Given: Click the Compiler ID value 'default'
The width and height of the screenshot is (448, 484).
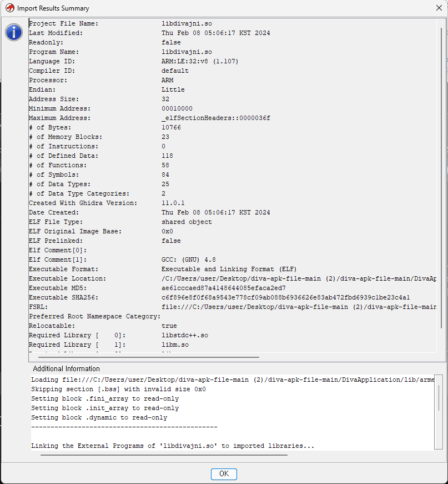Looking at the screenshot, I should click(x=175, y=71).
